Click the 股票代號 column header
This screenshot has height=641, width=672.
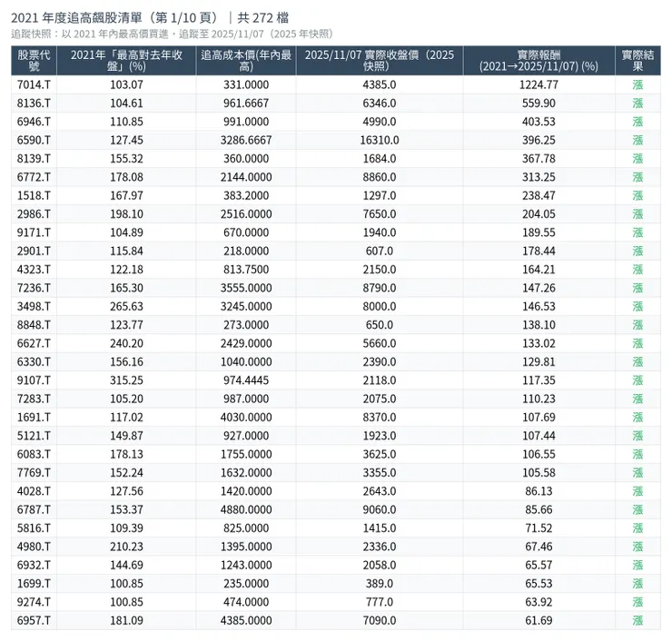[34, 61]
